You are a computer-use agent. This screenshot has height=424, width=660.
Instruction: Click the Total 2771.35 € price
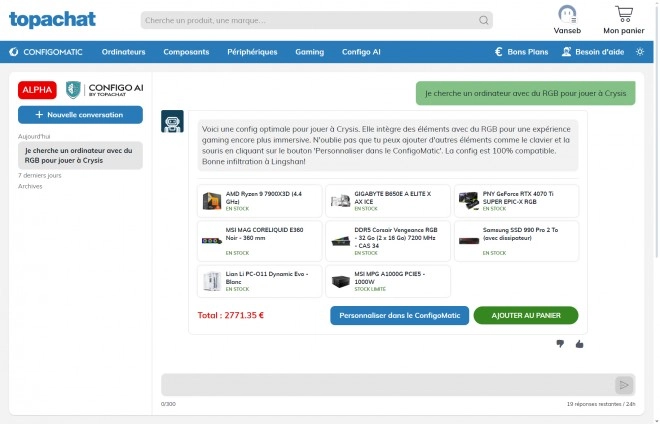click(x=231, y=315)
